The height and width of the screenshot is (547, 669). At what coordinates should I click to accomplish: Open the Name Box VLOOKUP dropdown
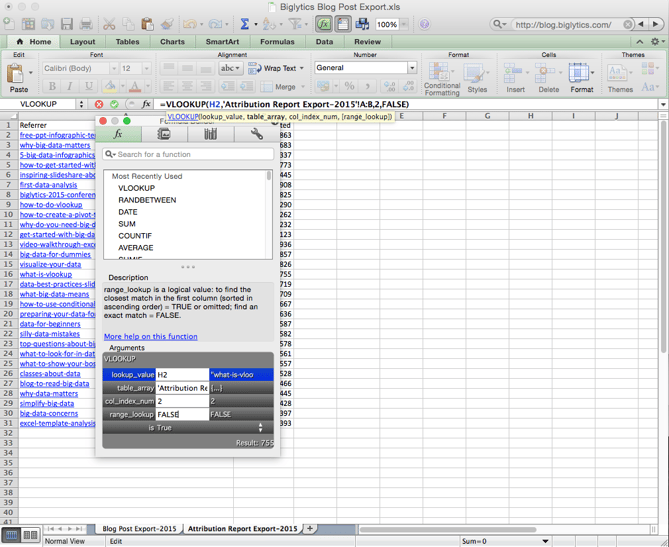coord(81,104)
